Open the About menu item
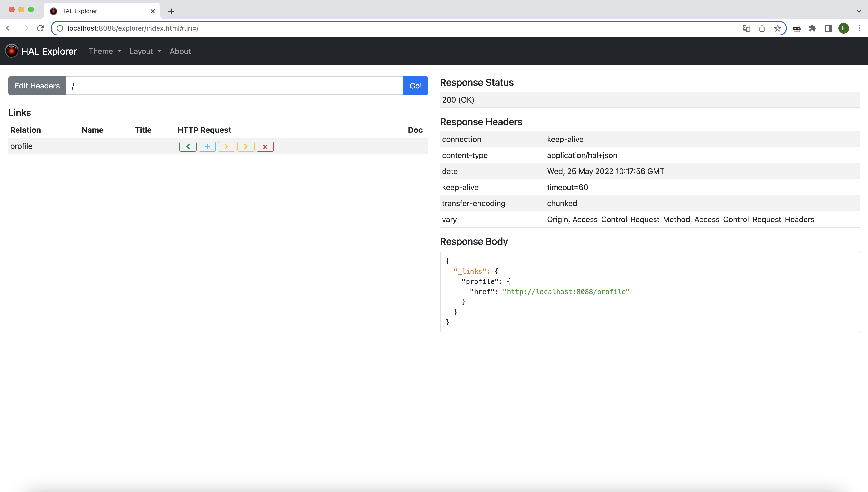 coord(180,51)
